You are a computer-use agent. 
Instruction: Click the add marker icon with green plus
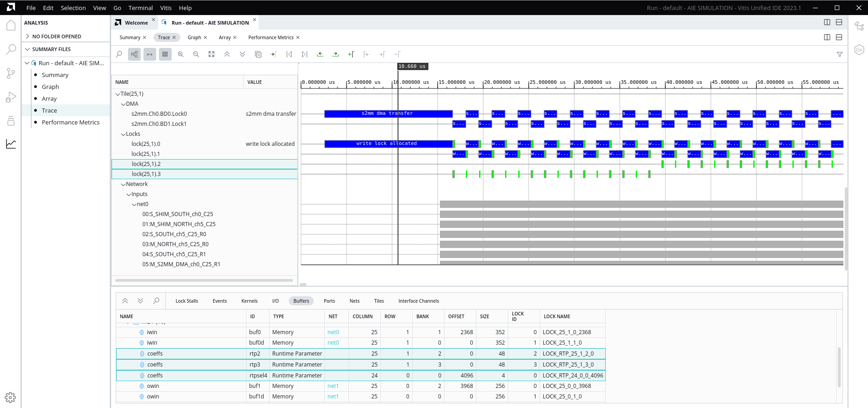click(x=351, y=54)
